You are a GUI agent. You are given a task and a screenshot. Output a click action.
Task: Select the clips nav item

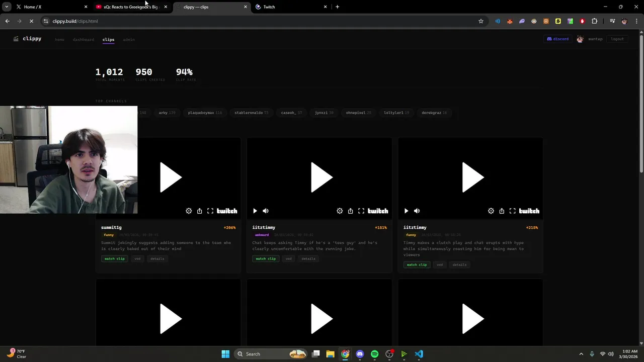point(108,39)
